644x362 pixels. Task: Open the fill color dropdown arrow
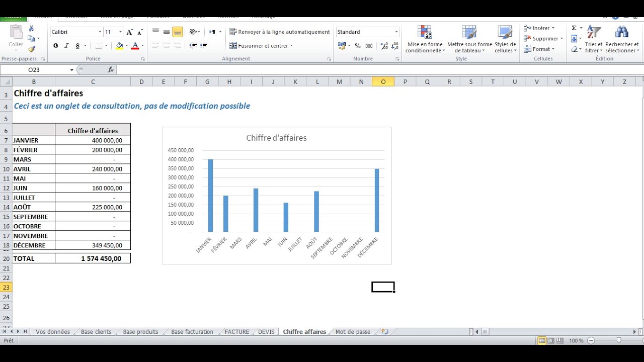[x=126, y=46]
